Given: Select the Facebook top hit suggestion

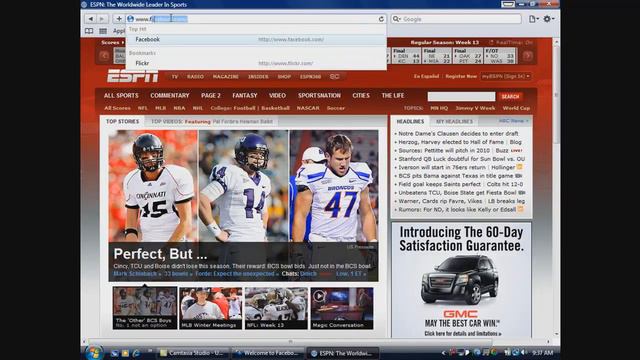Looking at the screenshot, I should (256, 40).
